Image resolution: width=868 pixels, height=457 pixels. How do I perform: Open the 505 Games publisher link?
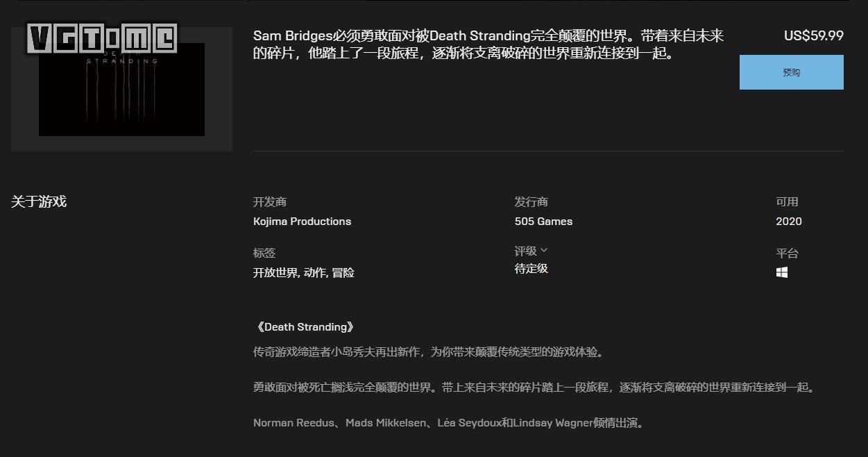pyautogui.click(x=543, y=222)
